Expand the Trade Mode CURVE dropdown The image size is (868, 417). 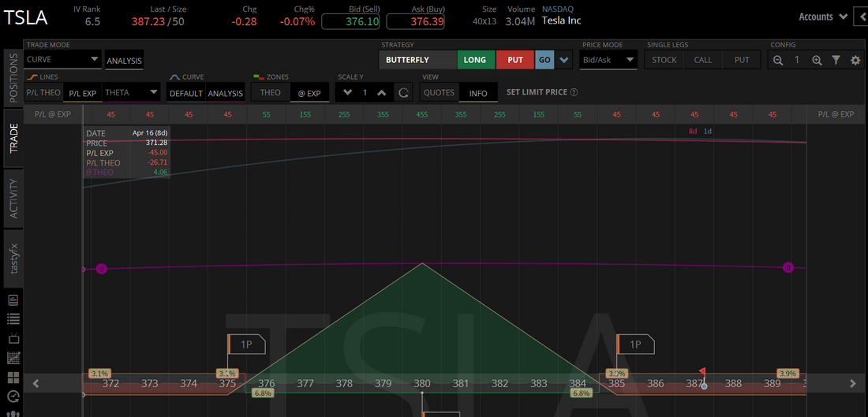[62, 59]
